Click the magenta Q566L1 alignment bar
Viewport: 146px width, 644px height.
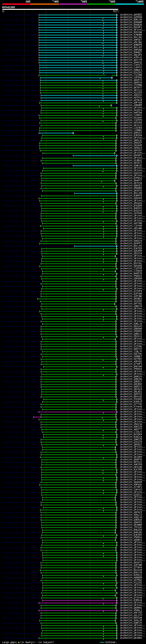[78, 610]
